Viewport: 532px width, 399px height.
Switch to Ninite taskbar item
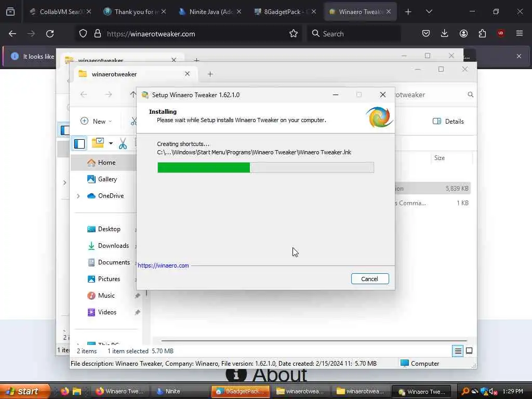[x=180, y=391]
